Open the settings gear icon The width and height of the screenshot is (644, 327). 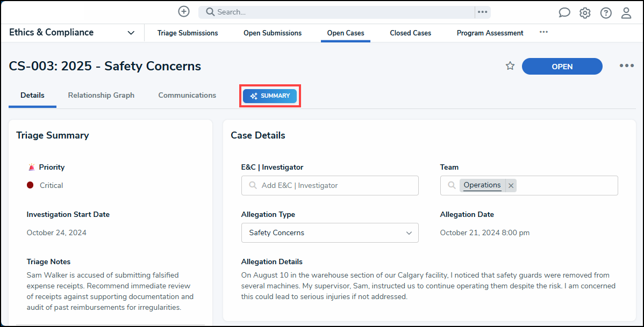(585, 13)
